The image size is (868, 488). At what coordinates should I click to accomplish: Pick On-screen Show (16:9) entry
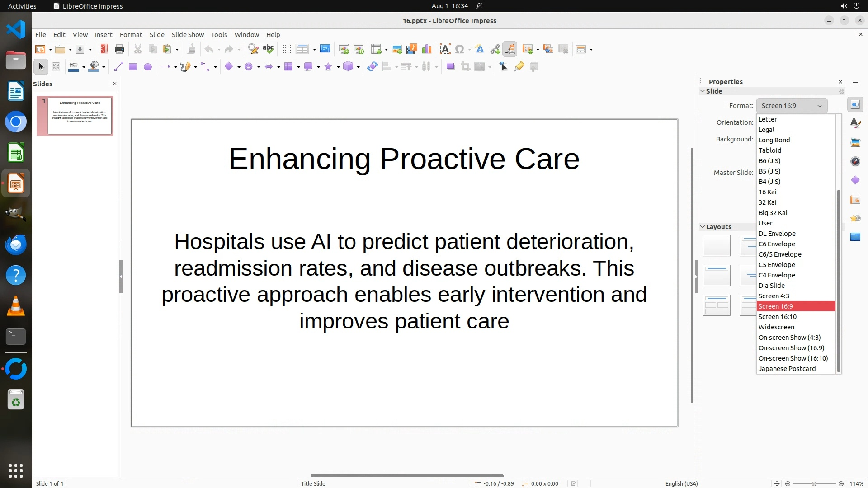791,348
